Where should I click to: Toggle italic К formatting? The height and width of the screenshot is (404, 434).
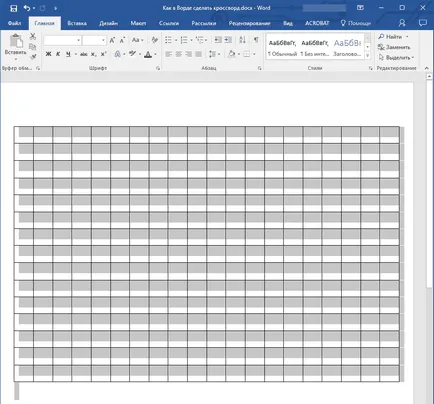[x=58, y=54]
